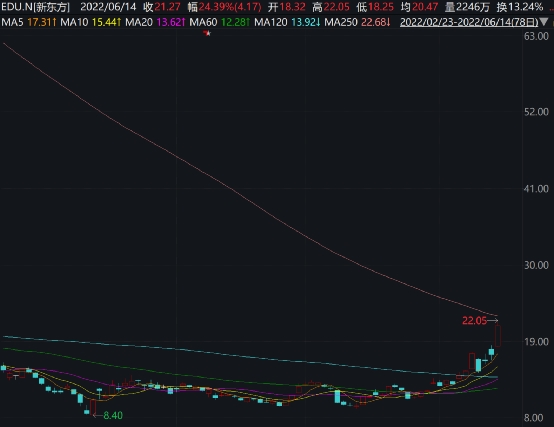The height and width of the screenshot is (427, 554).
Task: Click the date 2022/06/14 in the header
Action: point(108,7)
